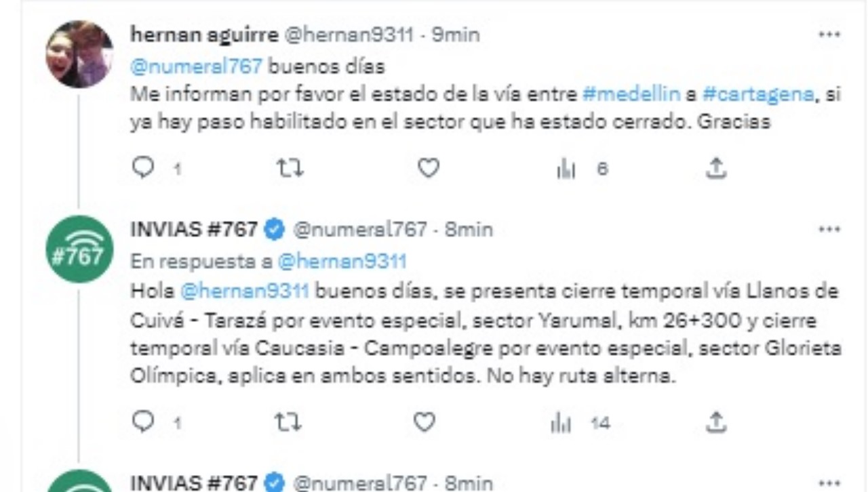Open more options on first INVIAS #767 tweet
Image resolution: width=868 pixels, height=492 pixels.
[830, 229]
